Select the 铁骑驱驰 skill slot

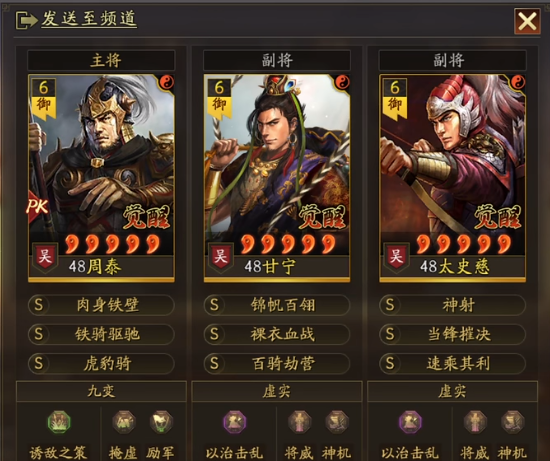tap(101, 334)
